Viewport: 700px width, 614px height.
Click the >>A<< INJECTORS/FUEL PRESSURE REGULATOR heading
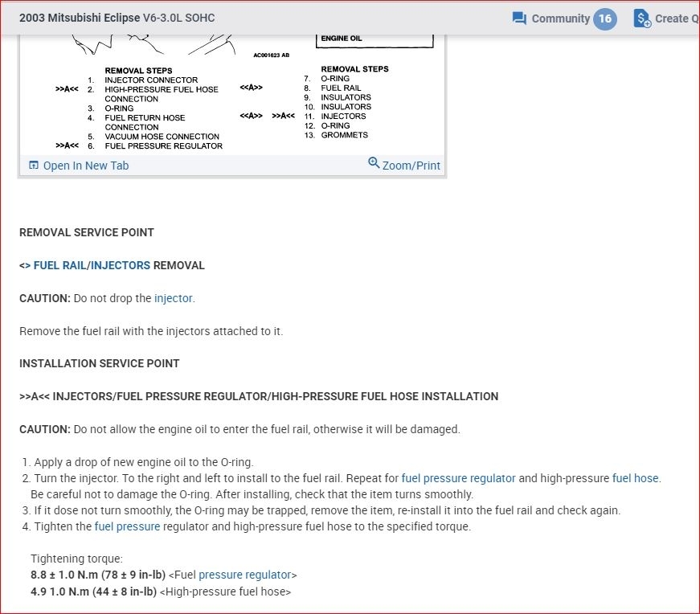pos(259,396)
